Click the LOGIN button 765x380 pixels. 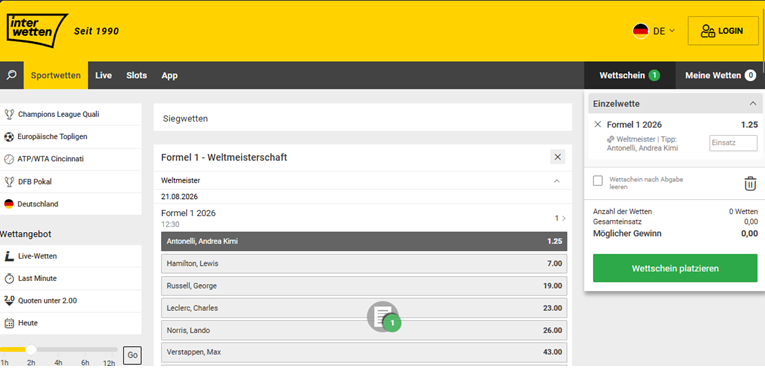coord(724,31)
